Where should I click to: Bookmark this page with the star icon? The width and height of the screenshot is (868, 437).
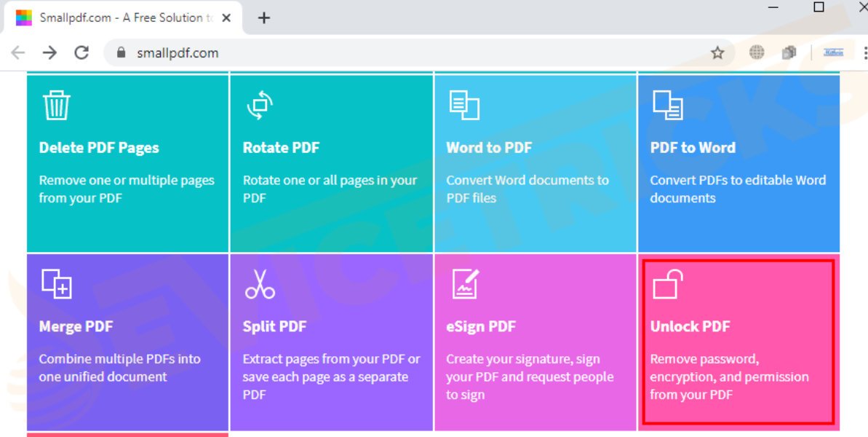point(717,52)
